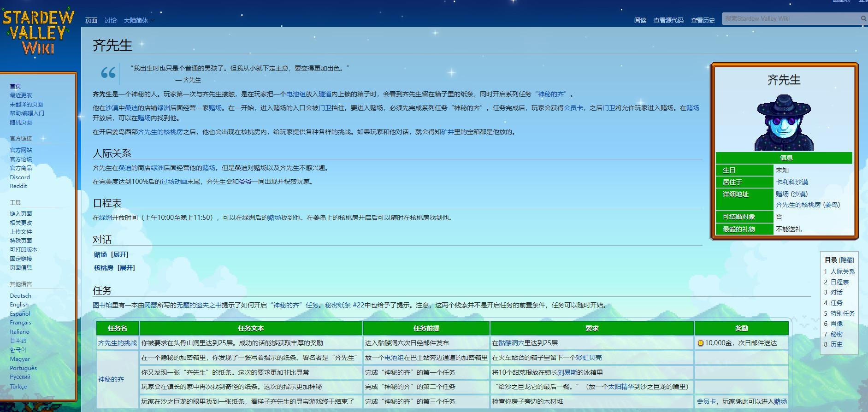
Task: Open the Discord sidebar link
Action: click(x=20, y=177)
